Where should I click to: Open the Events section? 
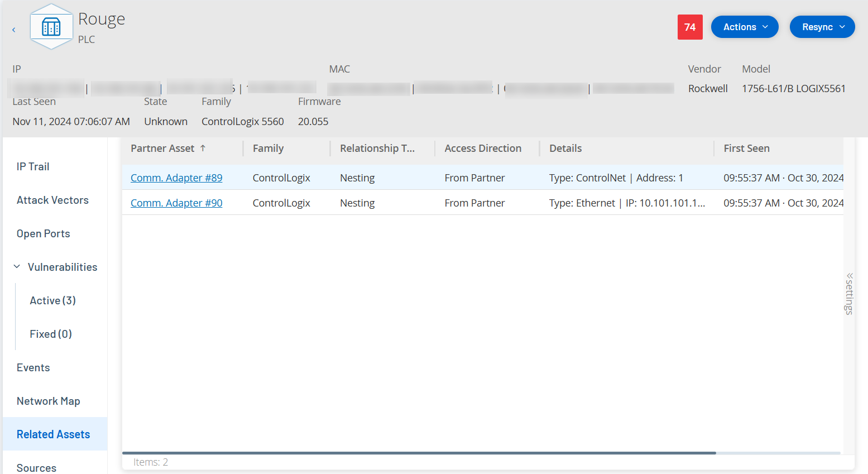(x=33, y=367)
